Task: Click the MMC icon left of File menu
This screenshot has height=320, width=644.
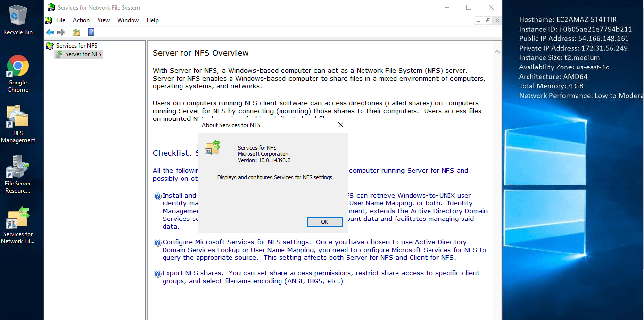Action: click(49, 20)
